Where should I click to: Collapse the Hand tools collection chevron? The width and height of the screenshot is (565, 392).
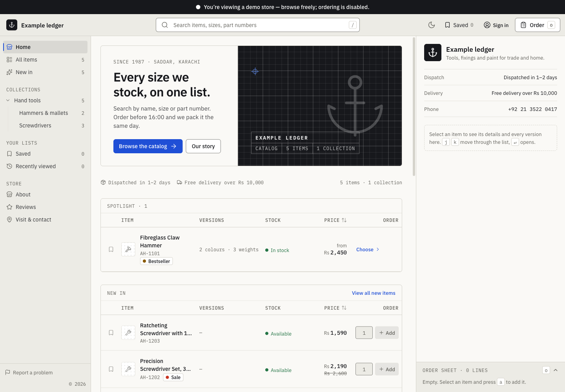click(8, 100)
